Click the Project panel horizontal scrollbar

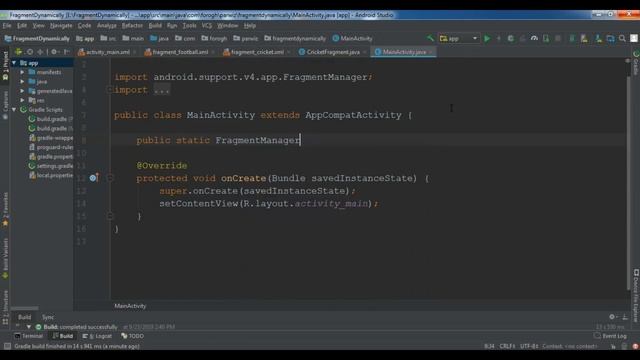[24, 308]
